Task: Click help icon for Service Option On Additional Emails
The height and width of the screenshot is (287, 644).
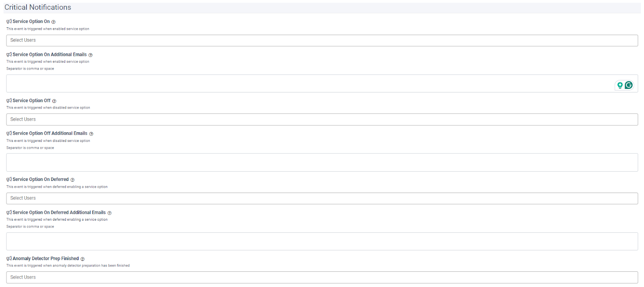Action: (x=91, y=55)
